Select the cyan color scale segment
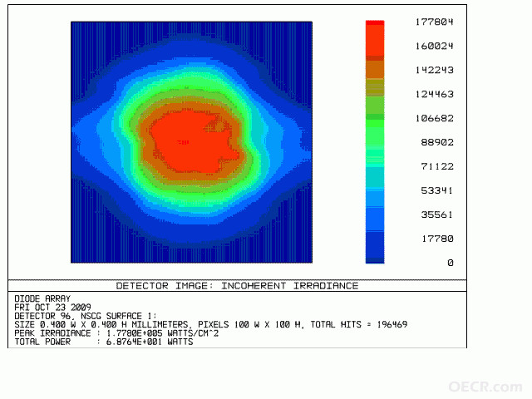 (x=375, y=178)
